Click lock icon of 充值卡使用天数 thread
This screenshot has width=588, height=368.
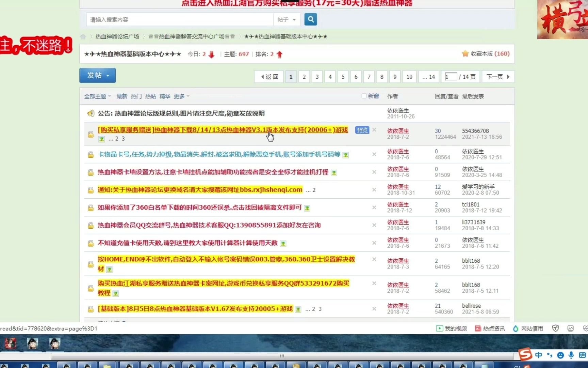(91, 243)
